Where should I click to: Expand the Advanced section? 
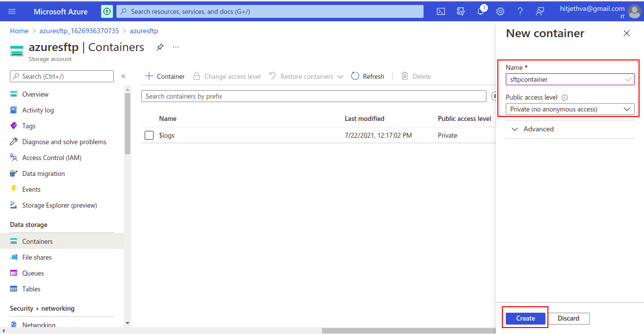(x=534, y=129)
